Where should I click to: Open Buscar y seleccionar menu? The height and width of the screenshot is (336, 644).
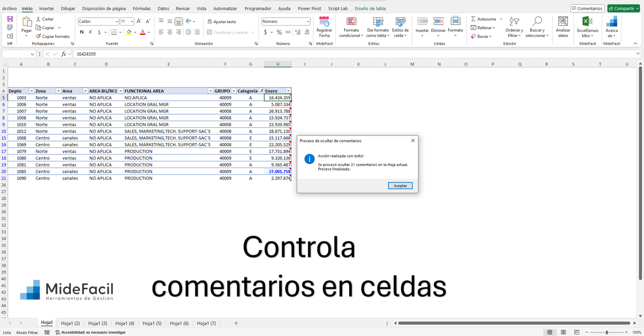point(537,27)
